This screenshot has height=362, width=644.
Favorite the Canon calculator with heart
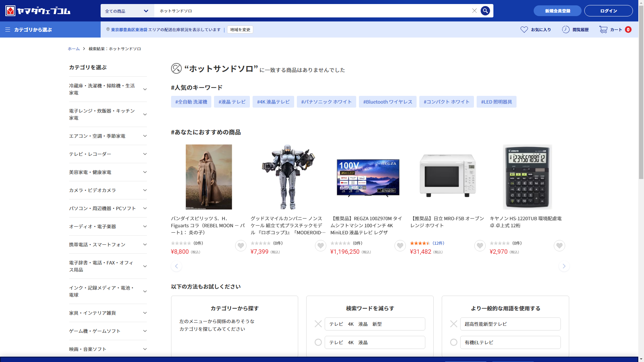(559, 246)
